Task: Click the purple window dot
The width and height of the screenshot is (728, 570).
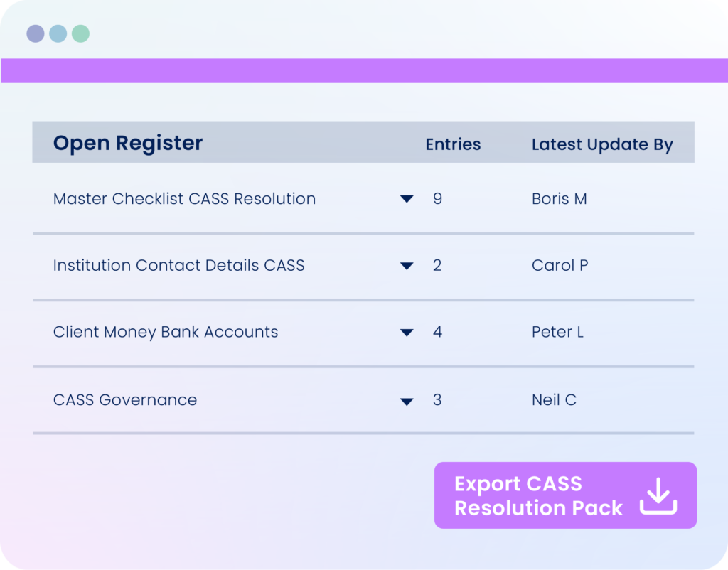Action: (36, 33)
